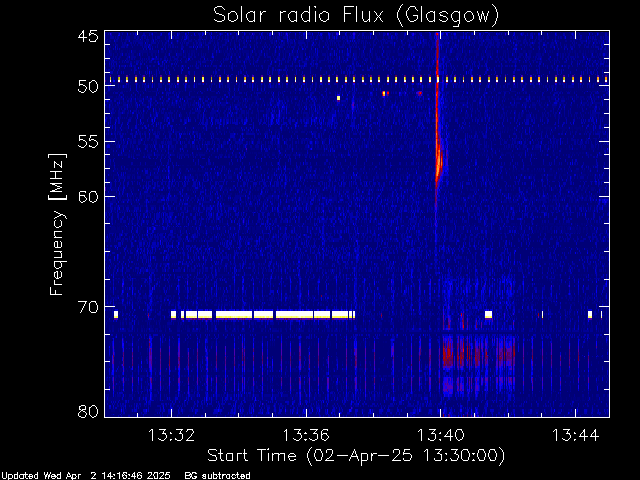Screen dimensions: 640x480
Task: Click the 'Frequency [MHz]' axis label
Action: (57, 224)
